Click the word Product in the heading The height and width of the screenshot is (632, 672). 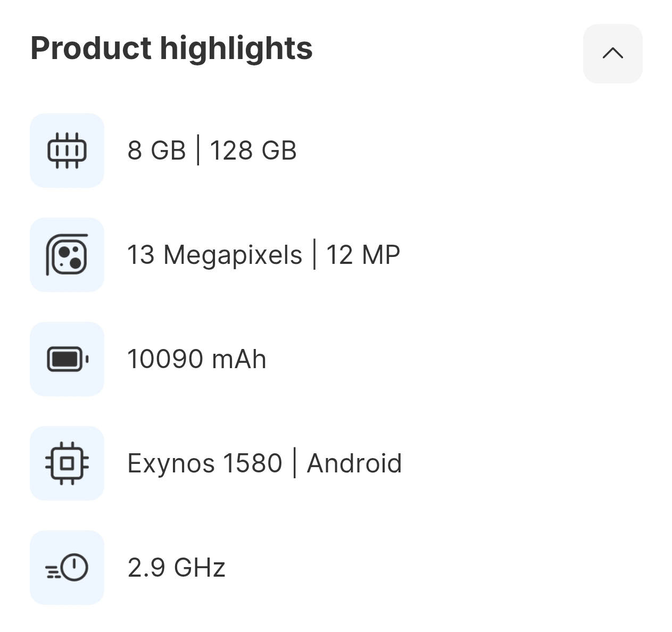point(91,48)
